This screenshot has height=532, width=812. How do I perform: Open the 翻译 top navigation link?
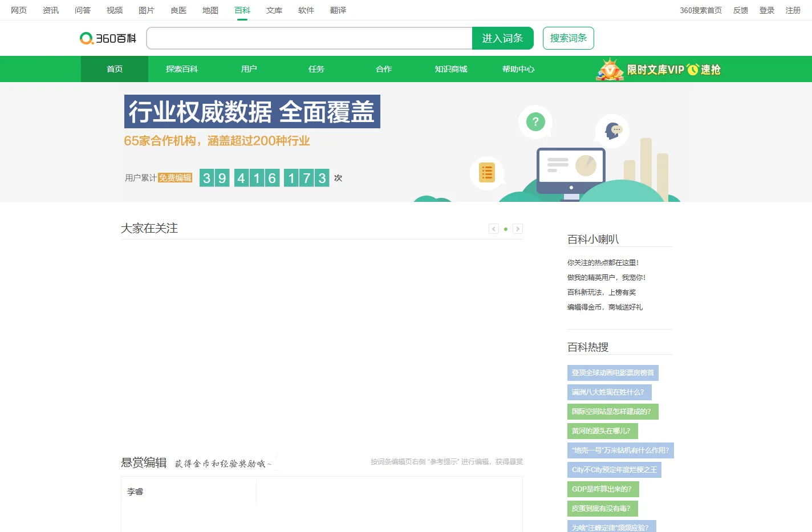tap(338, 10)
